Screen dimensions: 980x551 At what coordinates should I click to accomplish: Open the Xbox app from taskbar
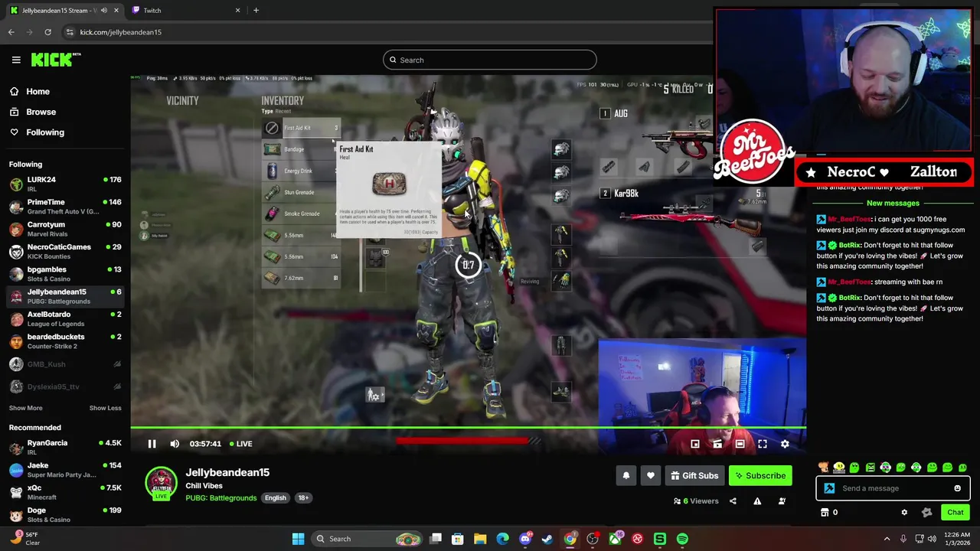point(615,539)
